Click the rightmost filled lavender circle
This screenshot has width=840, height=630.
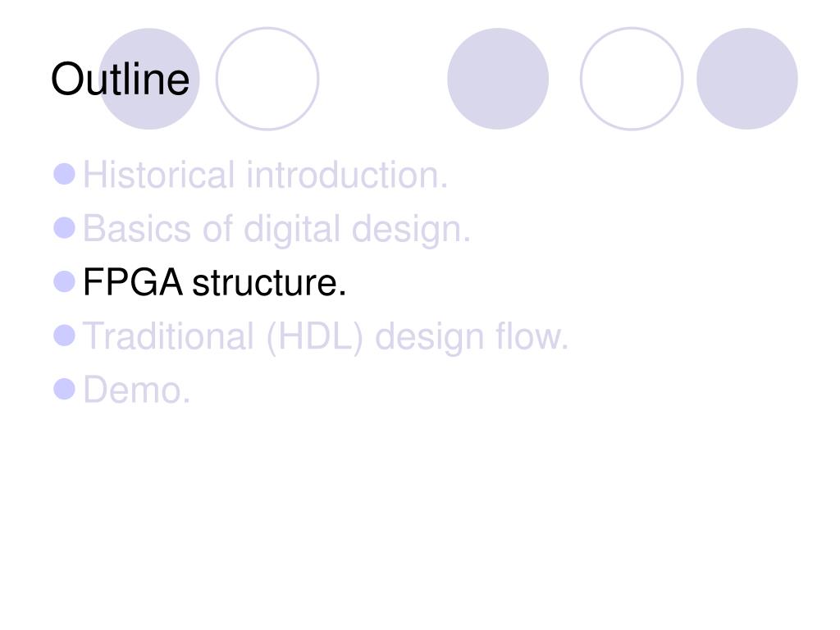[x=746, y=79]
